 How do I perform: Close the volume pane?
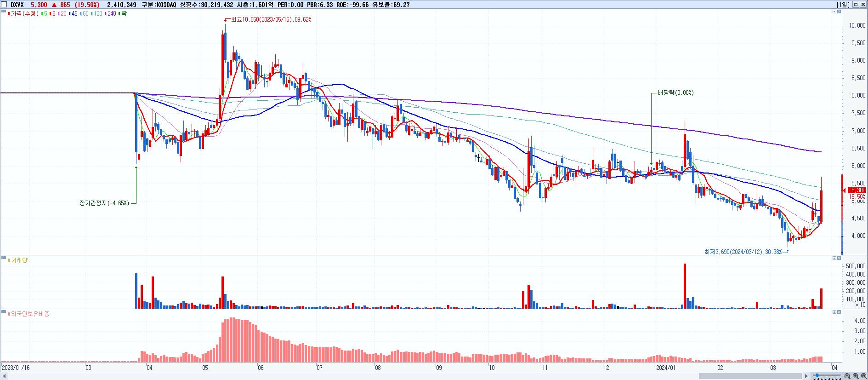(x=839, y=258)
